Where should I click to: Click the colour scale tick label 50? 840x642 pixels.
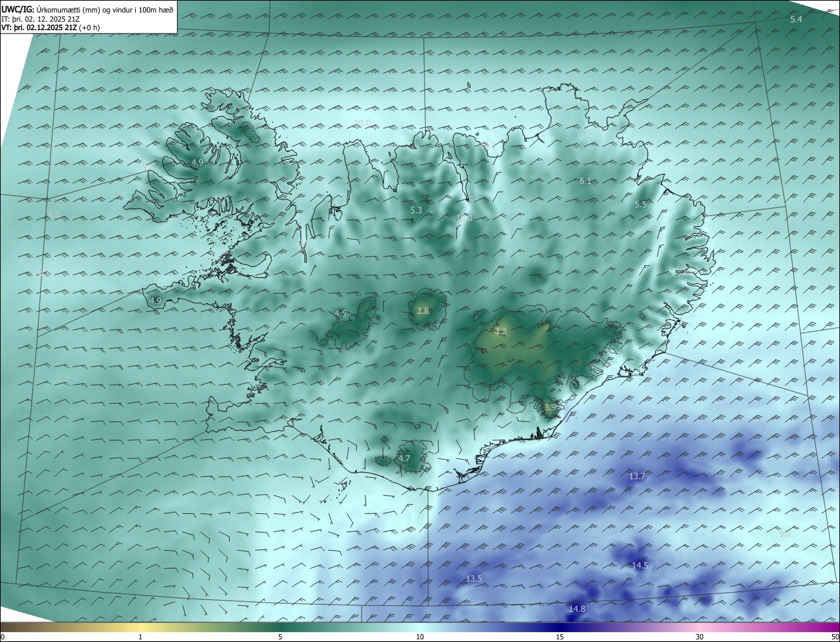[x=835, y=637]
